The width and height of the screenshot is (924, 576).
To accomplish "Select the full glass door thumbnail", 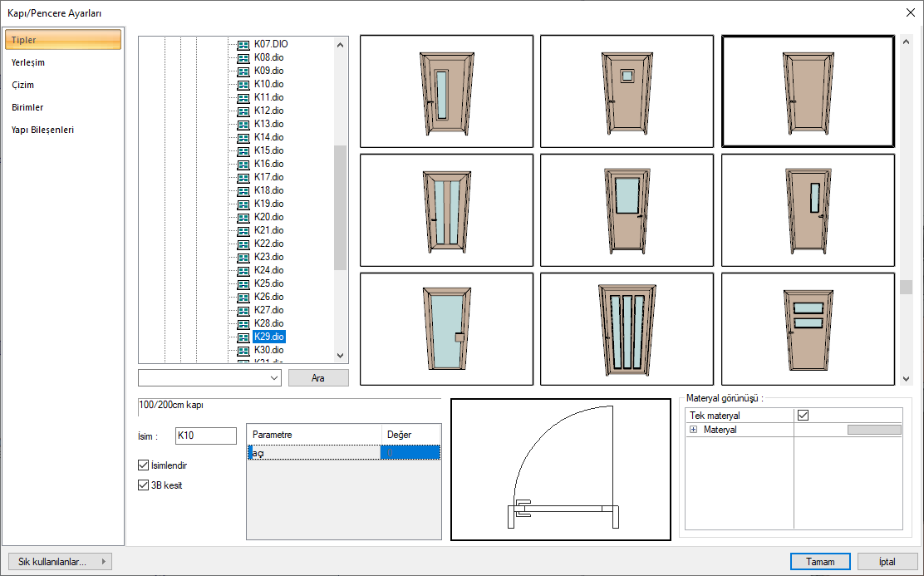I will [446, 328].
